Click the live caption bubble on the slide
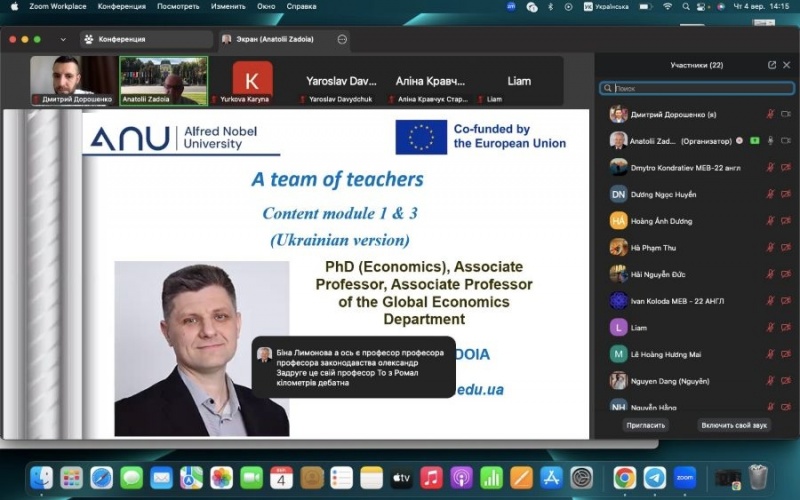The width and height of the screenshot is (800, 500). [x=354, y=367]
